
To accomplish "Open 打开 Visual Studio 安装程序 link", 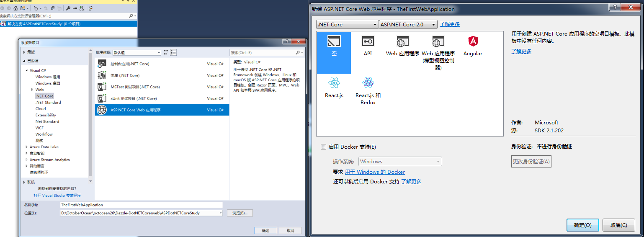I will [57, 195].
